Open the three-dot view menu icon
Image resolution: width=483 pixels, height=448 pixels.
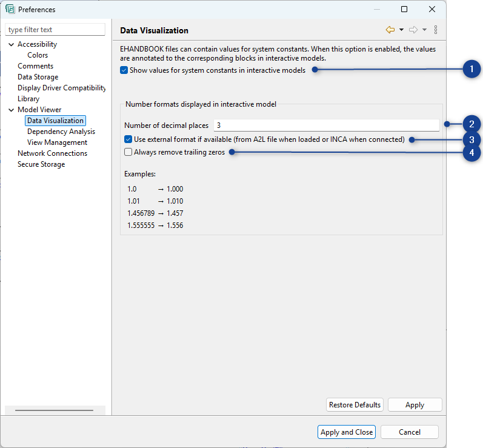pyautogui.click(x=436, y=30)
